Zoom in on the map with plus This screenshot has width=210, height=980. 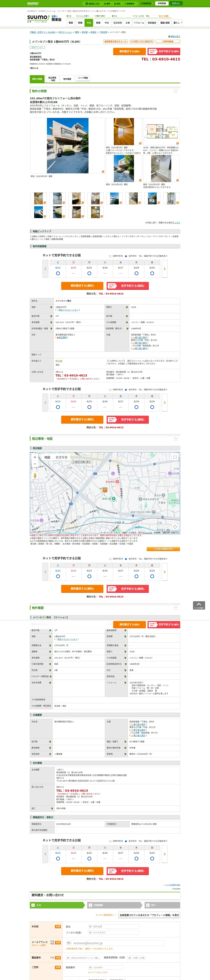click(35, 458)
